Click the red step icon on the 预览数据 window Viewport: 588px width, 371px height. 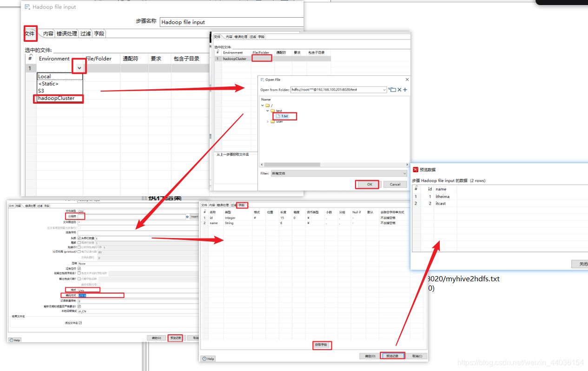(x=416, y=169)
